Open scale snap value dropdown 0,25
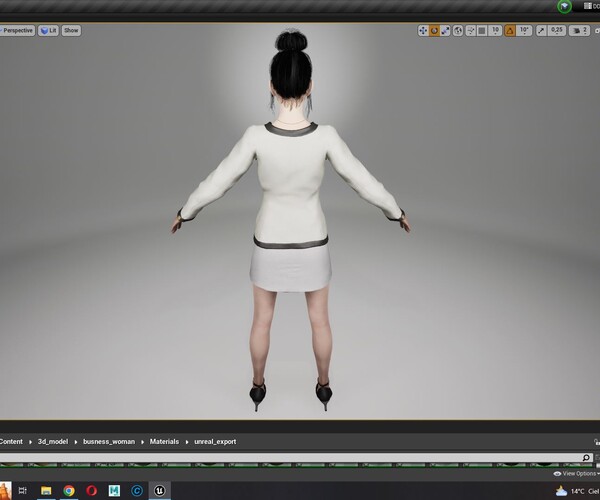This screenshot has width=600, height=500. [557, 31]
